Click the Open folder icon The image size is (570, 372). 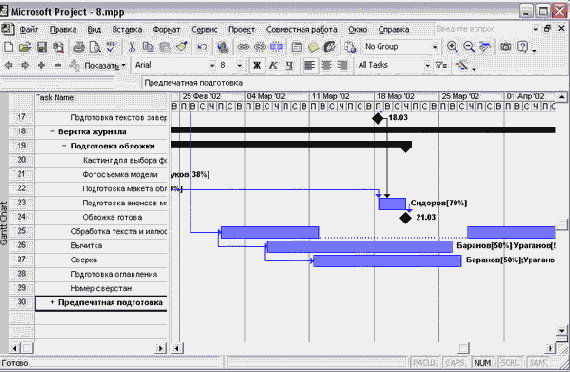tap(25, 47)
